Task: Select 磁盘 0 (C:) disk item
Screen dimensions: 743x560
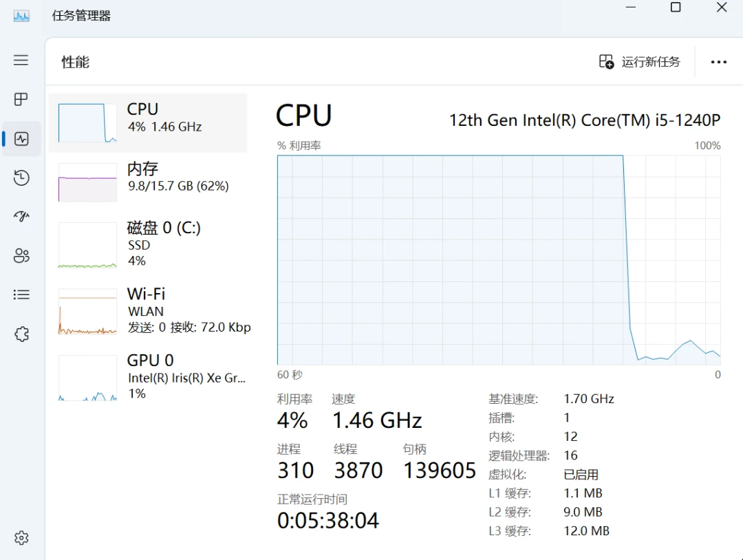Action: click(149, 244)
